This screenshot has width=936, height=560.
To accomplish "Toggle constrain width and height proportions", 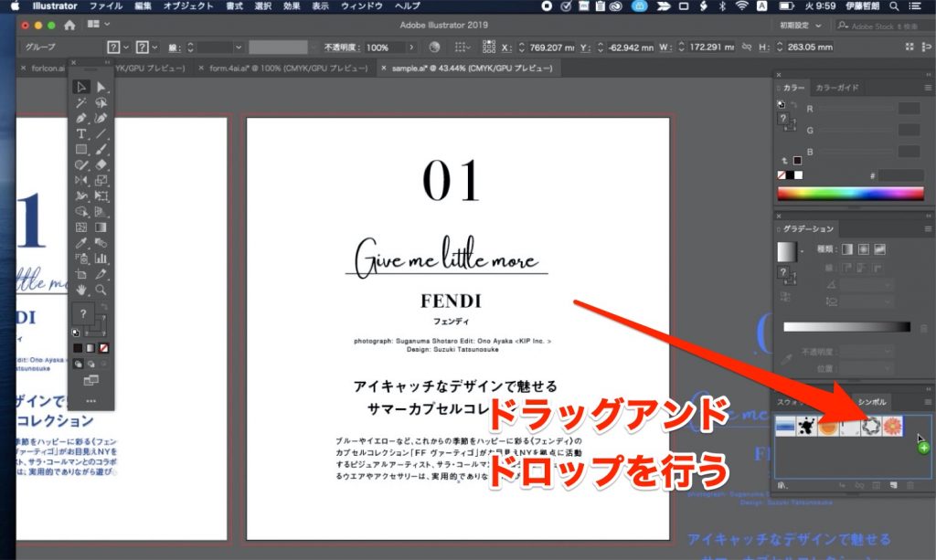I will coord(746,48).
